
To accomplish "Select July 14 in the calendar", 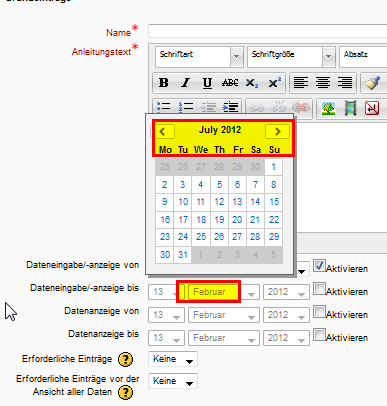I will 255,202.
